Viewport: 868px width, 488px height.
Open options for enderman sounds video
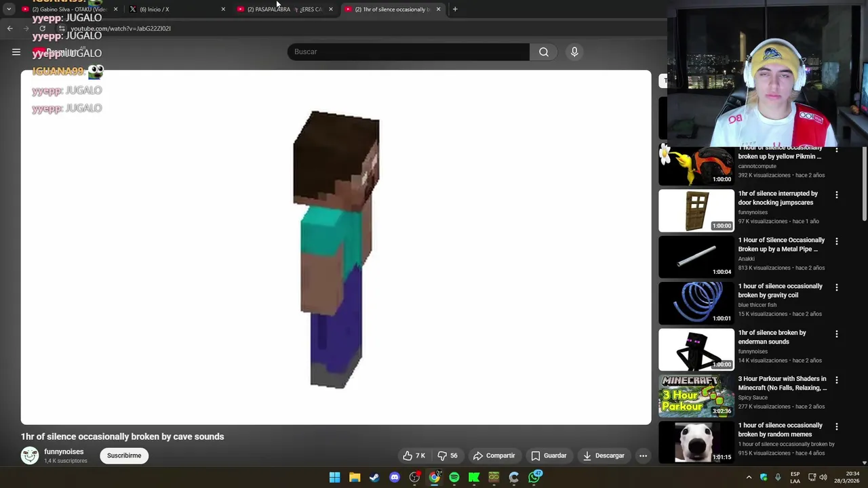click(x=836, y=333)
